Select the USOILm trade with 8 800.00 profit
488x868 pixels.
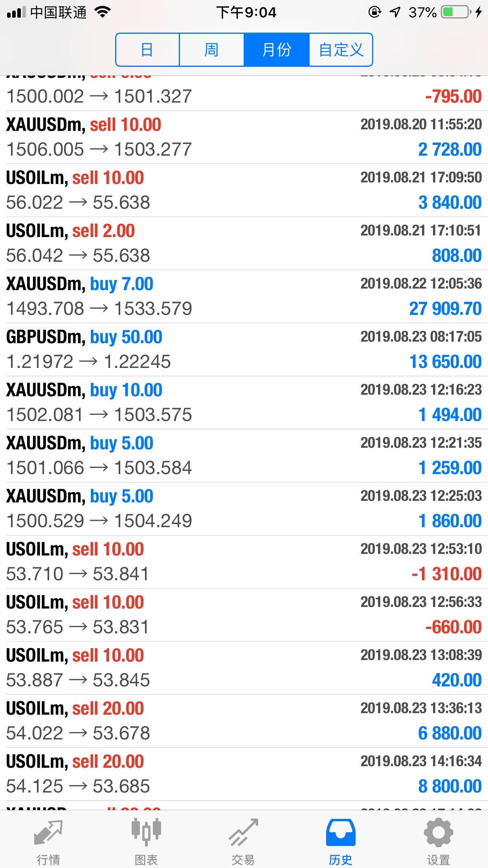click(x=244, y=774)
